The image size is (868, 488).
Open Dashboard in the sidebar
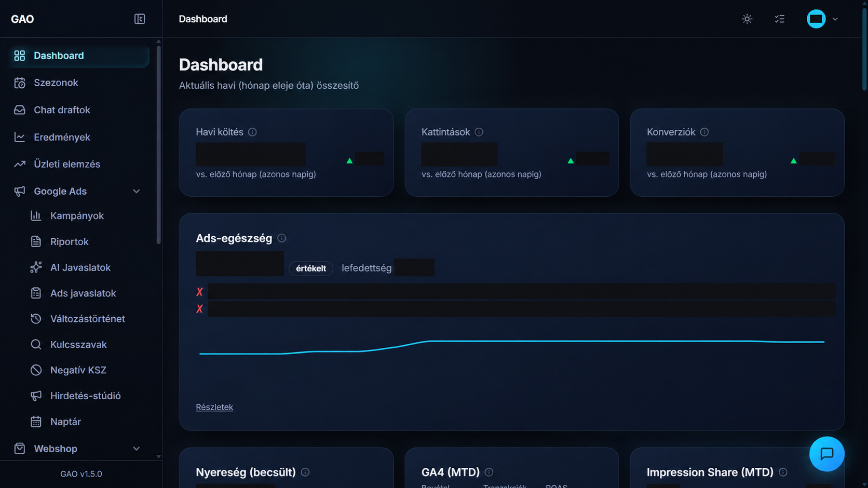[79, 56]
